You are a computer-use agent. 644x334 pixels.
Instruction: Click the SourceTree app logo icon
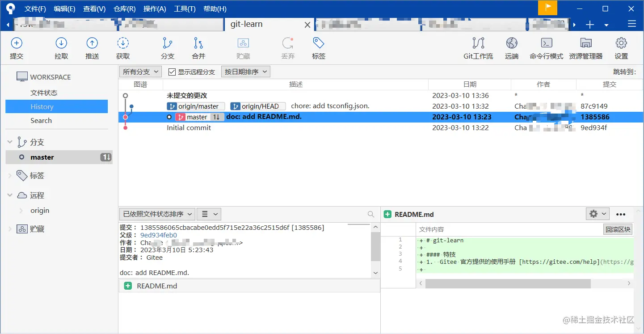click(x=10, y=8)
